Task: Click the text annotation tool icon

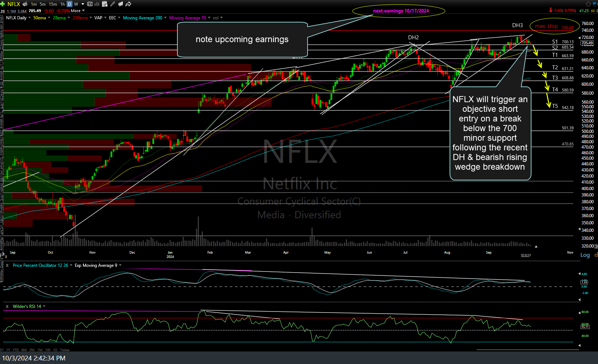Action: [x=90, y=4]
